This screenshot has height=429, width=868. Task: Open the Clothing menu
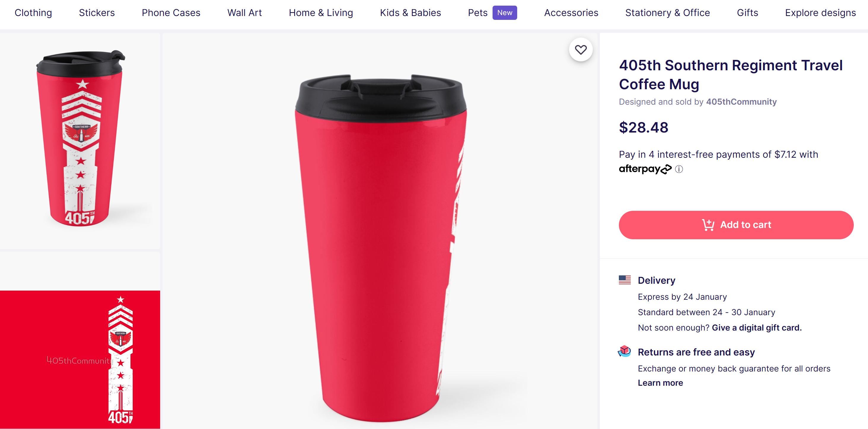click(x=33, y=13)
